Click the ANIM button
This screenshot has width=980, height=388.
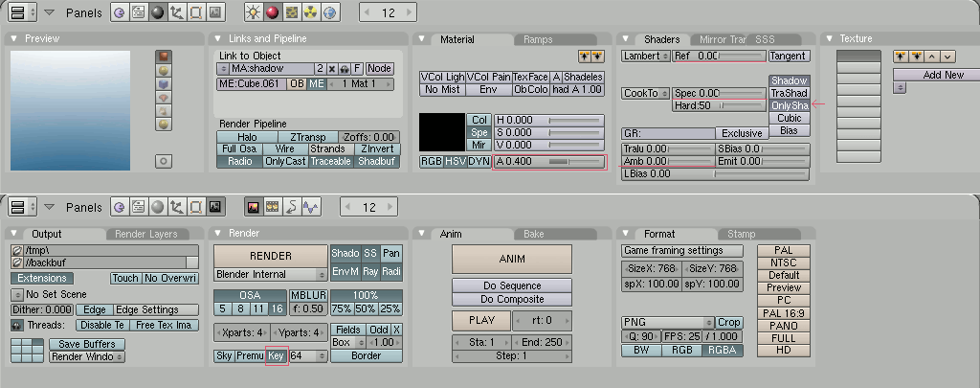(512, 259)
